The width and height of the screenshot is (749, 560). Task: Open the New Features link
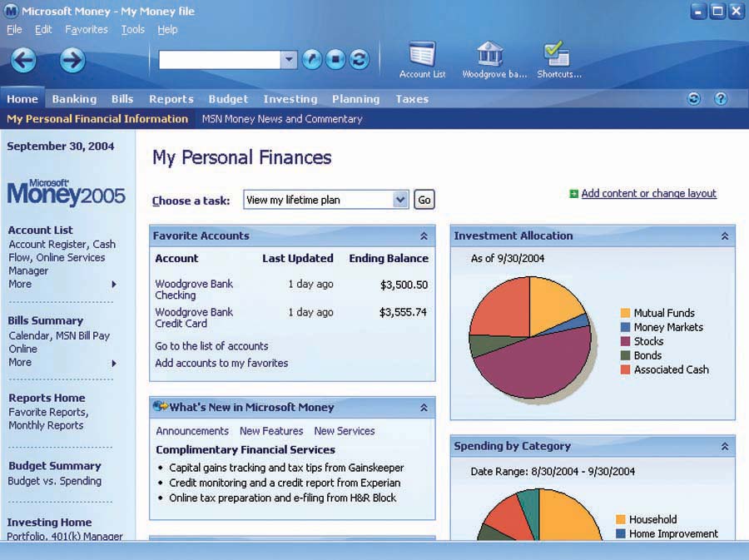271,431
